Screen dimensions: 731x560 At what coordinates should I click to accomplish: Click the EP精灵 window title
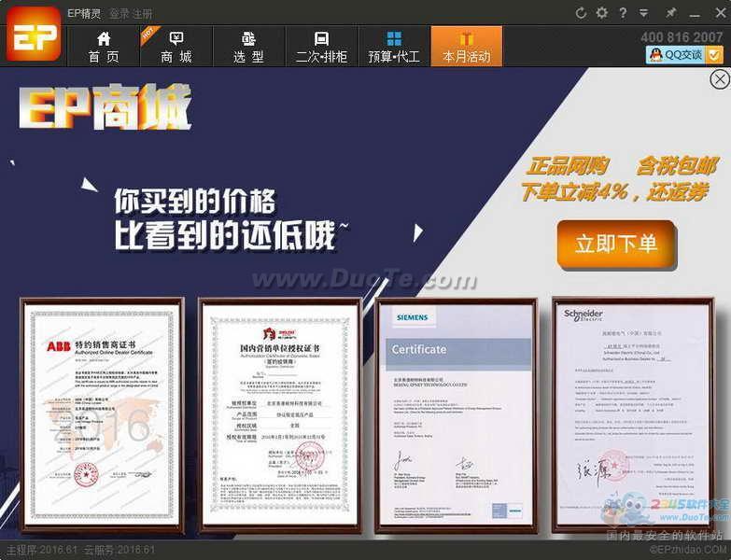[x=84, y=13]
